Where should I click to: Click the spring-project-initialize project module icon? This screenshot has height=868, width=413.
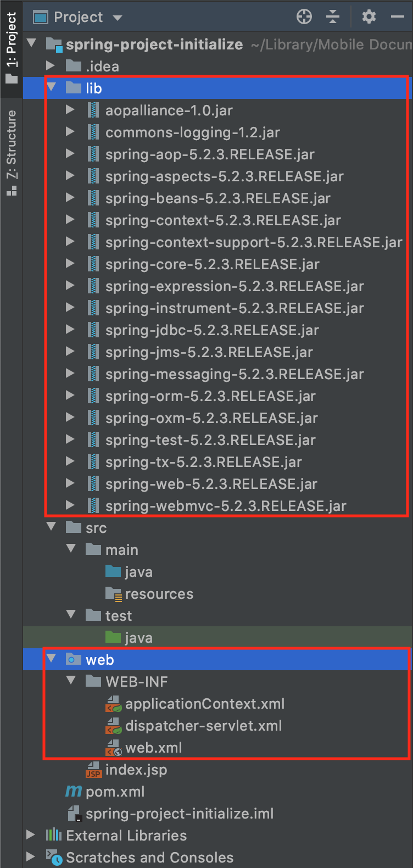(x=54, y=44)
